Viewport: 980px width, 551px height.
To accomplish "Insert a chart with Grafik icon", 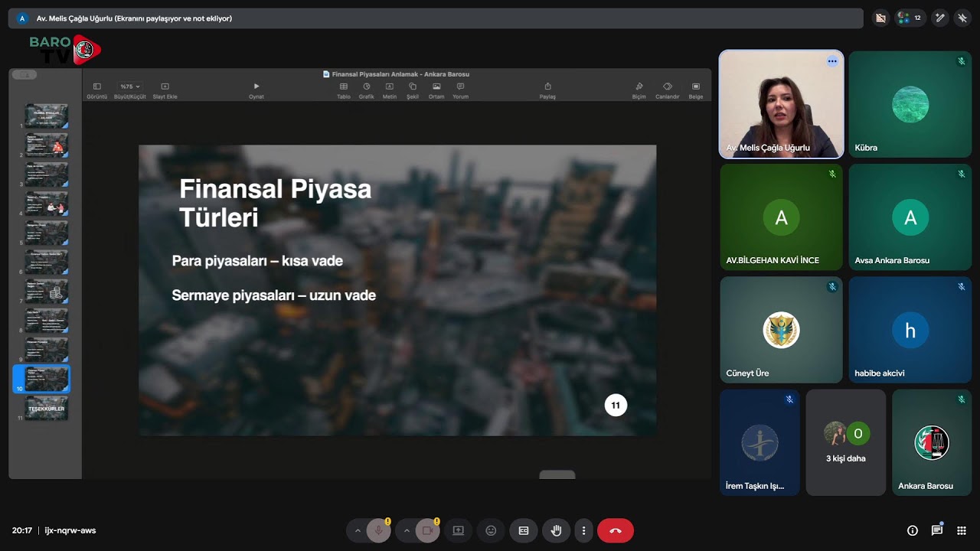I will [x=367, y=90].
